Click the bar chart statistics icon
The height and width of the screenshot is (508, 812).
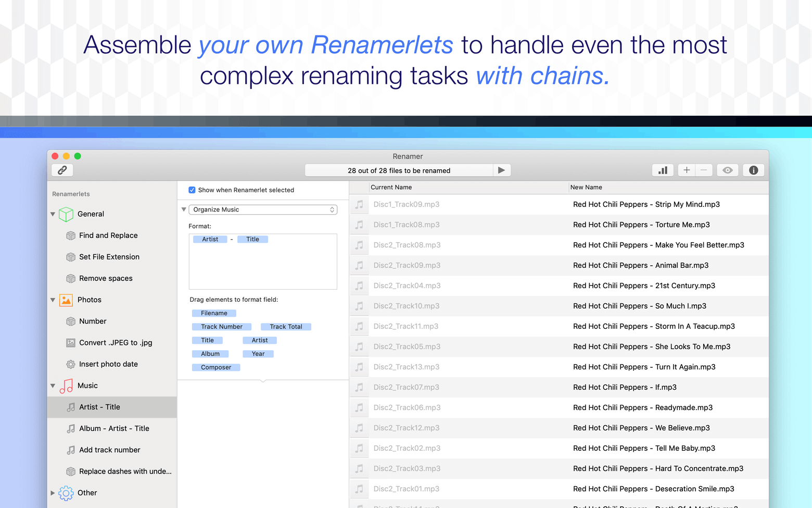pos(663,170)
